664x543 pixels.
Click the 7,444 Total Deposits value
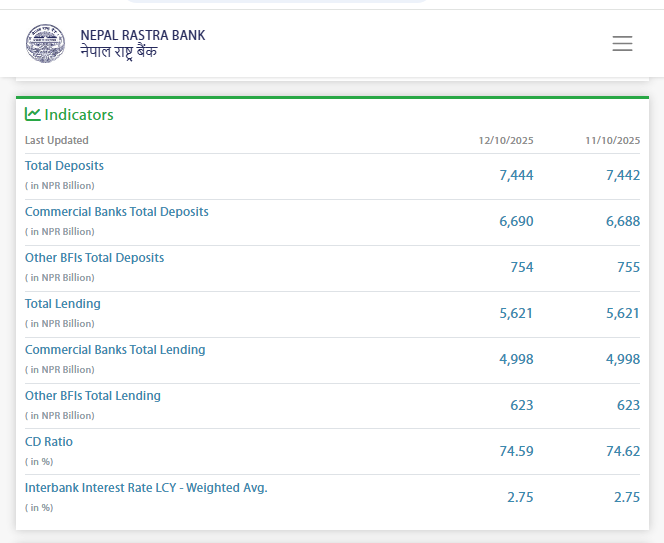tap(516, 175)
